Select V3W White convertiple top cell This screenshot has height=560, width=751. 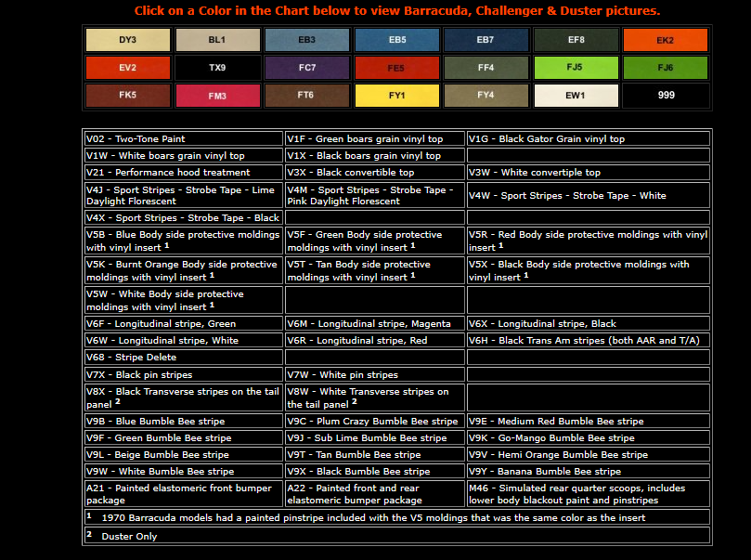(x=589, y=173)
